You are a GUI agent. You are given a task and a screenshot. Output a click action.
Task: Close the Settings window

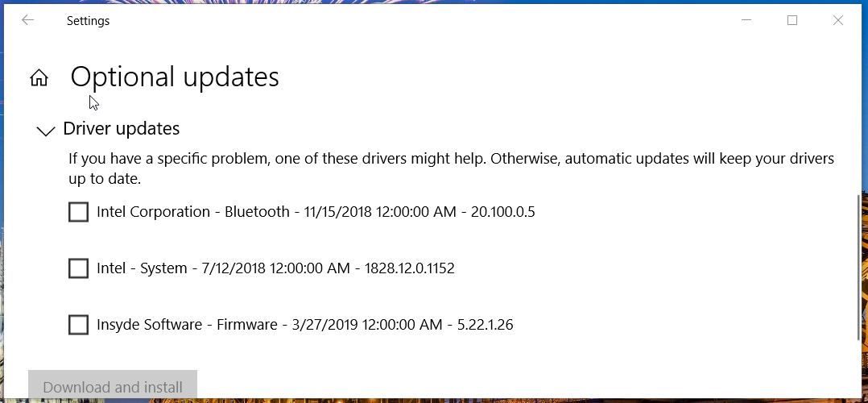pos(838,20)
